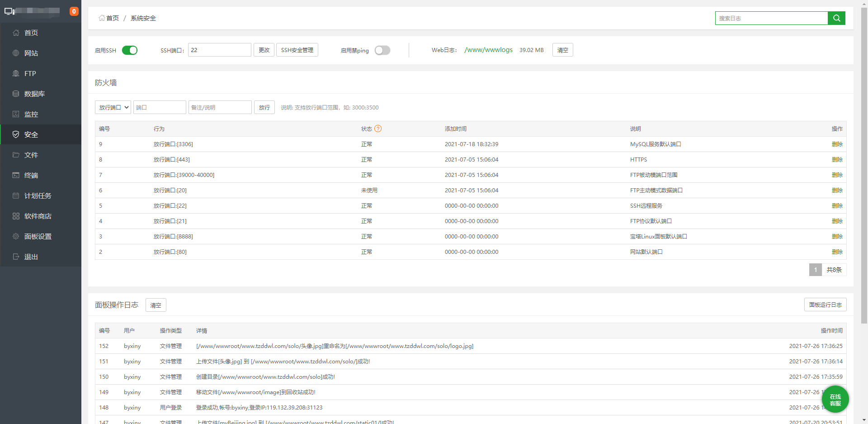Expand the allow port type dropdown
This screenshot has width=868, height=424.
(x=113, y=107)
